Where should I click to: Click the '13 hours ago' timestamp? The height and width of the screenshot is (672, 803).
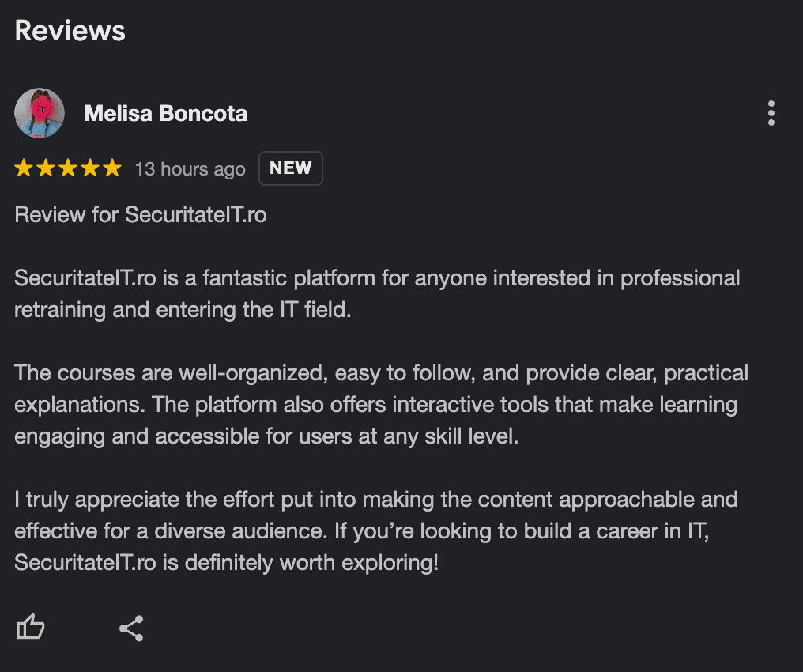point(190,169)
